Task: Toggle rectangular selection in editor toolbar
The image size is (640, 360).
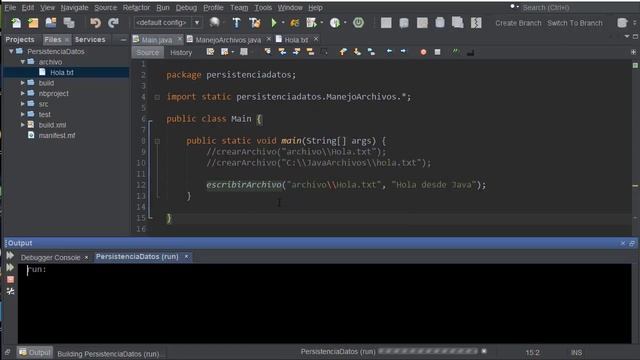Action: coord(324,52)
